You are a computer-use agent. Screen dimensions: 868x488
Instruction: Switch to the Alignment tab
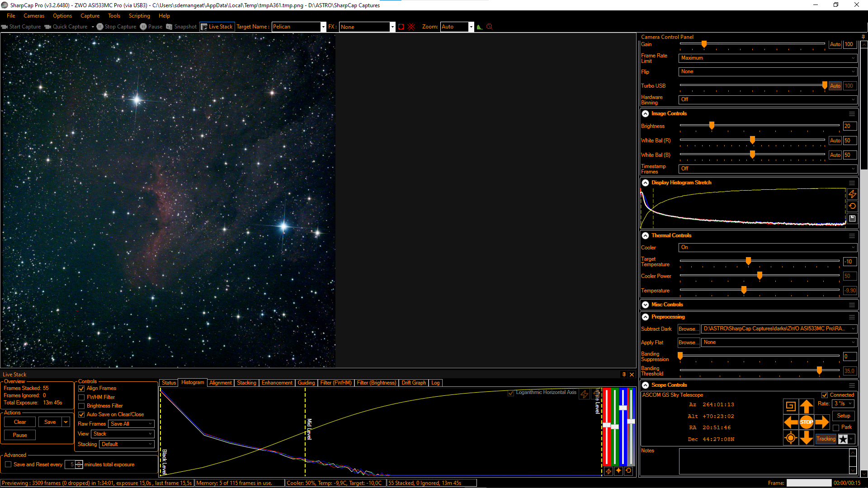(220, 383)
